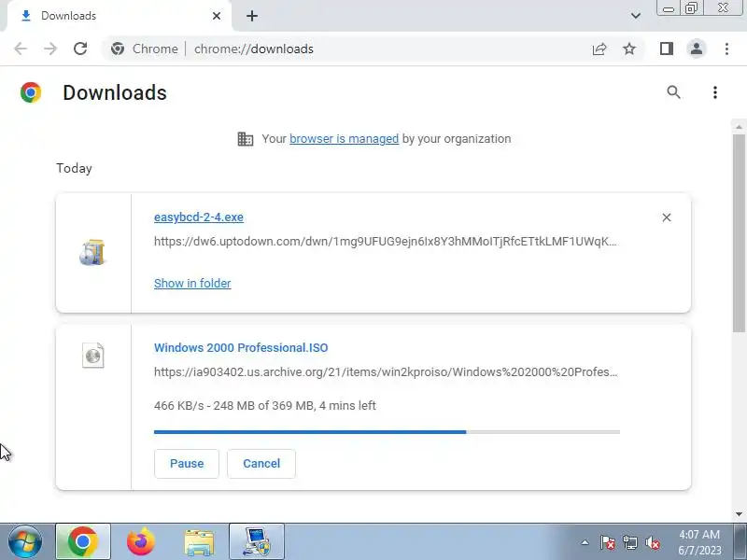Image resolution: width=747 pixels, height=560 pixels.
Task: Click the Today date heading
Action: point(74,168)
